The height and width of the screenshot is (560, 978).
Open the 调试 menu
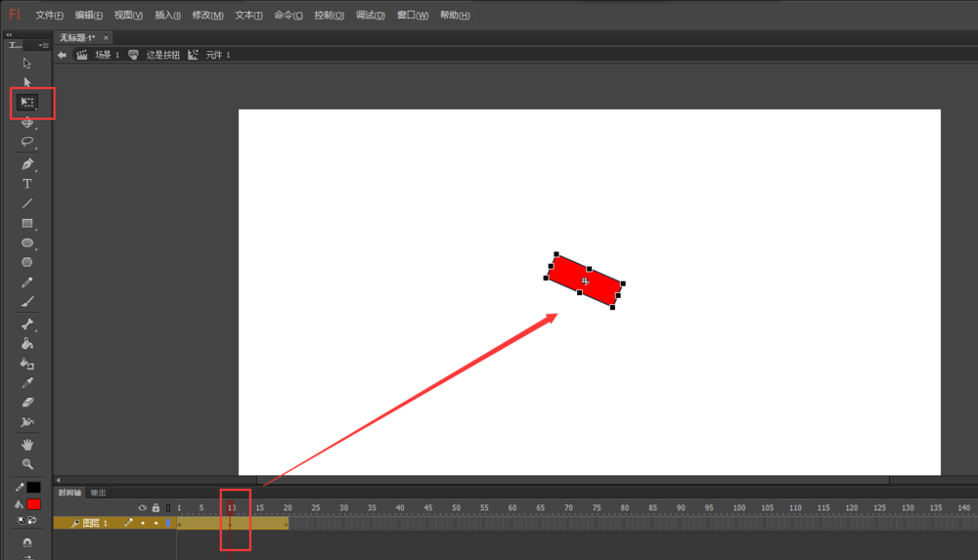(370, 15)
